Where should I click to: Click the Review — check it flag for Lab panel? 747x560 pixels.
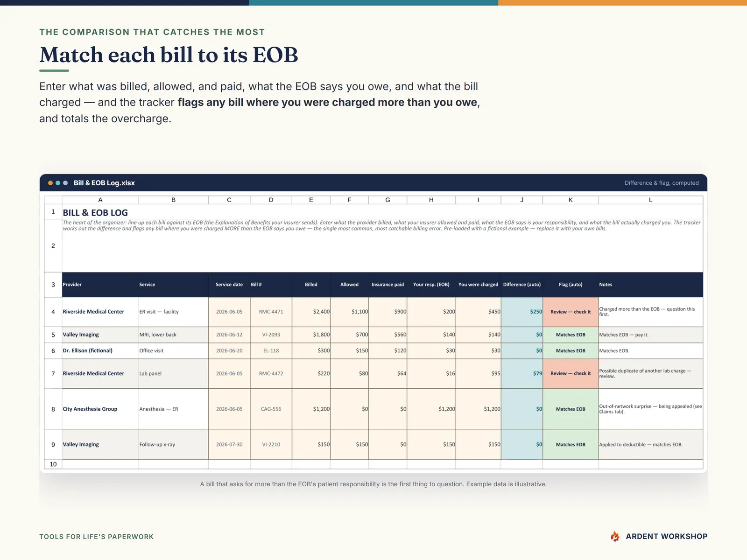pyautogui.click(x=571, y=373)
